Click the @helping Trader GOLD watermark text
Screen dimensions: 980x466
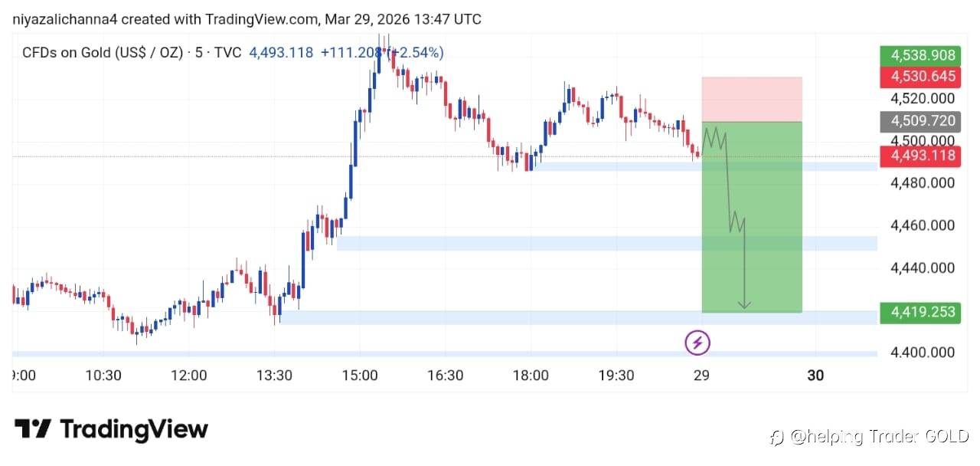click(879, 438)
